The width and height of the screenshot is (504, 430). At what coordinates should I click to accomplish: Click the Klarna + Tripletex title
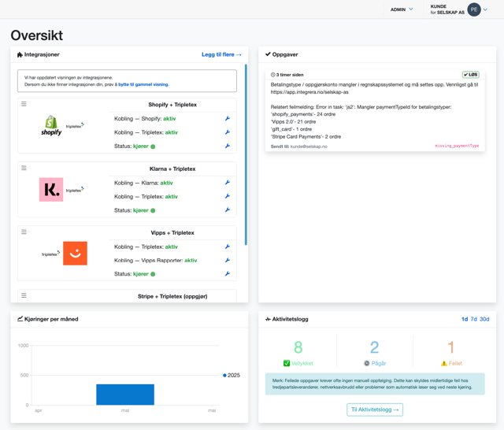point(172,169)
